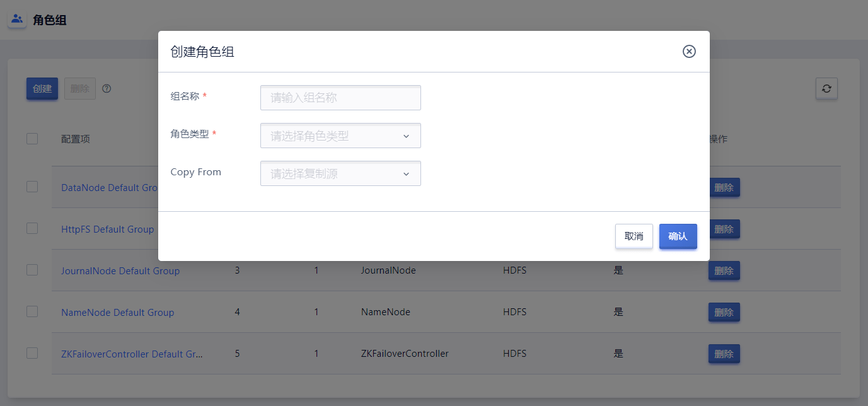Check the HttpFS Default Group row checkbox

tap(32, 228)
